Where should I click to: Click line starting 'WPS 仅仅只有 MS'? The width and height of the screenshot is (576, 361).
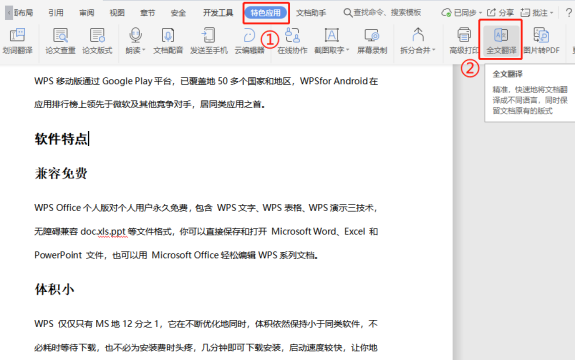pos(206,324)
